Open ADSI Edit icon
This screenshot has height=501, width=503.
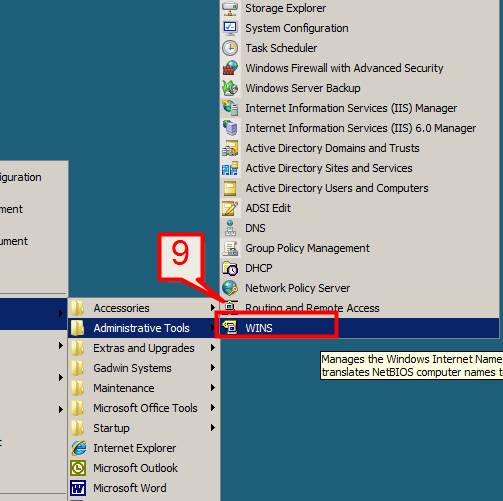pyautogui.click(x=230, y=208)
